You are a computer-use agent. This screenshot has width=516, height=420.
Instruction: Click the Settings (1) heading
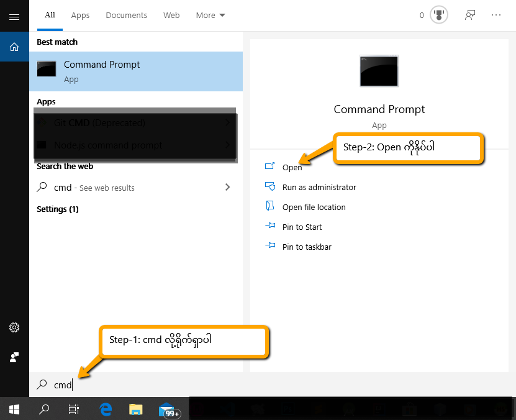(x=58, y=209)
